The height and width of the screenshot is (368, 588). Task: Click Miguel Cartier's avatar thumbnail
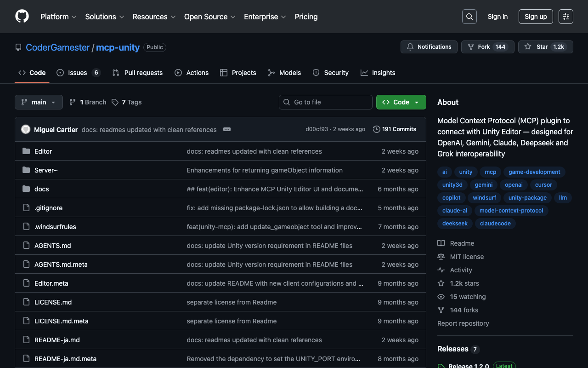coord(26,129)
